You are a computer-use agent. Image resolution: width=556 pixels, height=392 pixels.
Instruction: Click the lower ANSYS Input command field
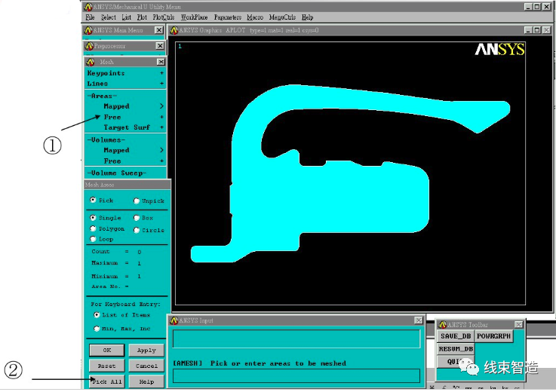[x=296, y=375]
